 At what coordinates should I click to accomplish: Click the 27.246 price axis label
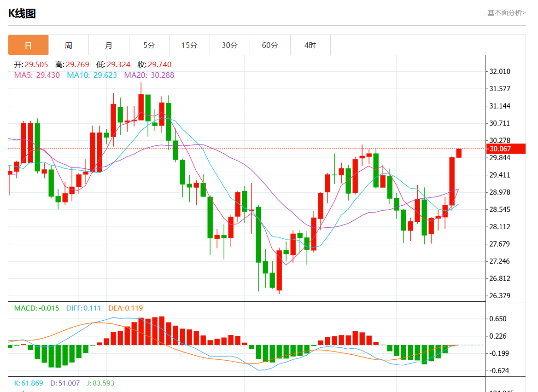[500, 261]
